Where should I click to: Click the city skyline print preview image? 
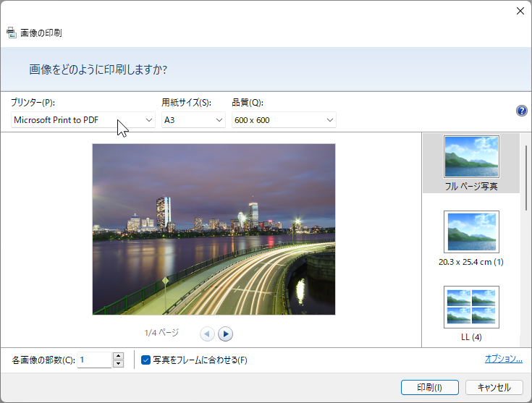tap(214, 229)
